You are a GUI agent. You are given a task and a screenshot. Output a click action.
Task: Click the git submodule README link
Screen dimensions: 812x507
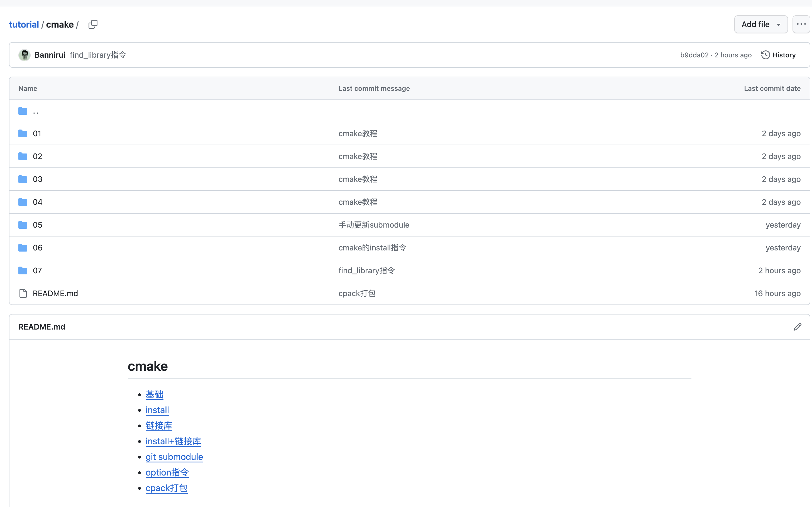[x=174, y=457]
